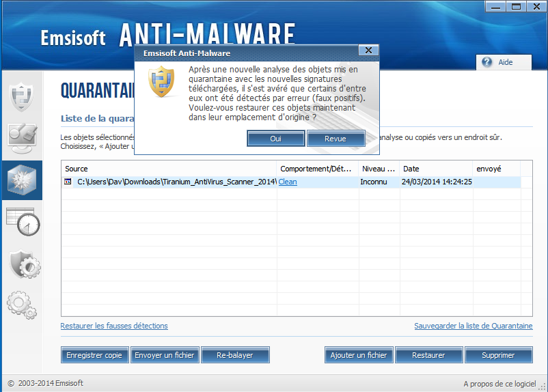This screenshot has width=548, height=392.
Task: Click the Restaurer button
Action: (x=429, y=355)
